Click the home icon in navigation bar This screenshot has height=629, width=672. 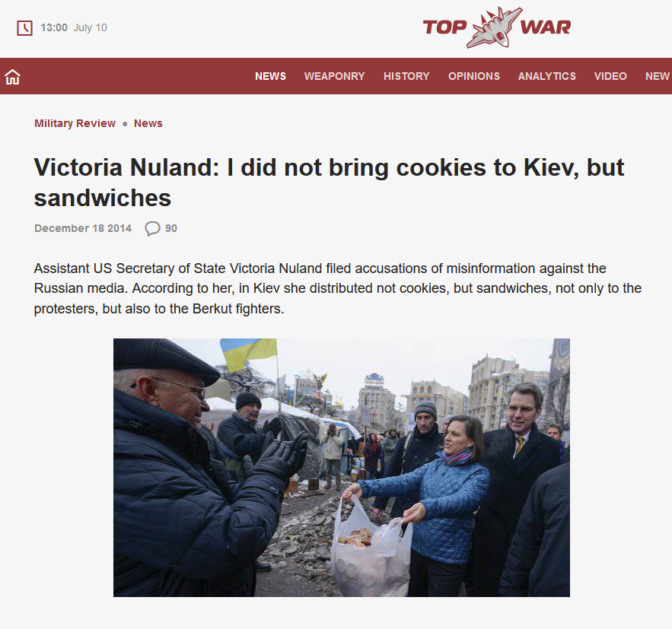point(12,77)
